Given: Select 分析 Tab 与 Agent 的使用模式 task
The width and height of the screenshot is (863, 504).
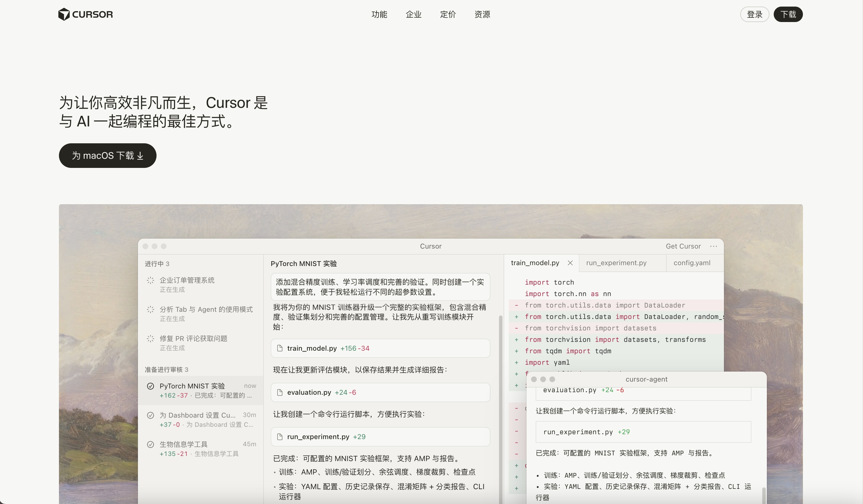Looking at the screenshot, I should click(x=206, y=309).
